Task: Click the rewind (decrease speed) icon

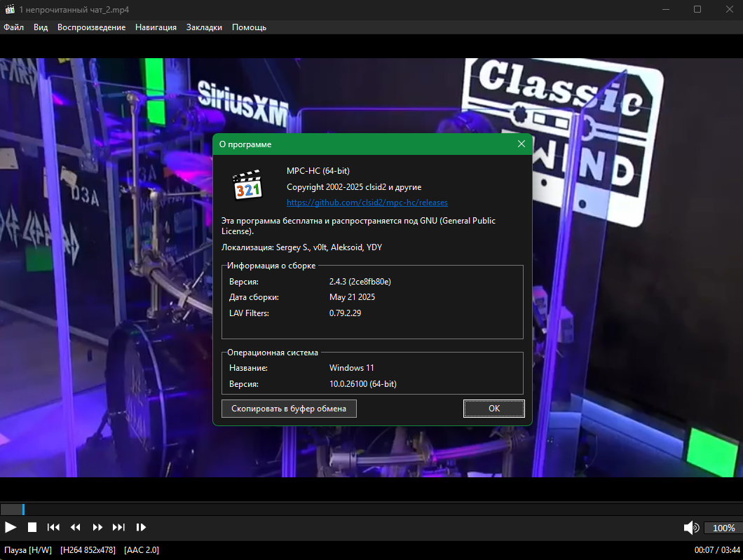Action: pos(75,527)
